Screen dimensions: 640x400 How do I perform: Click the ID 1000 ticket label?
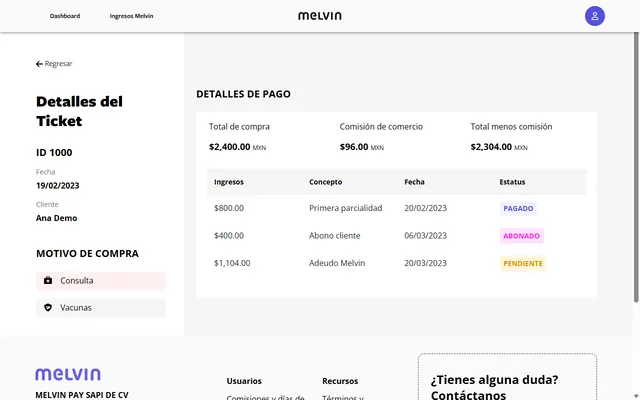click(54, 153)
